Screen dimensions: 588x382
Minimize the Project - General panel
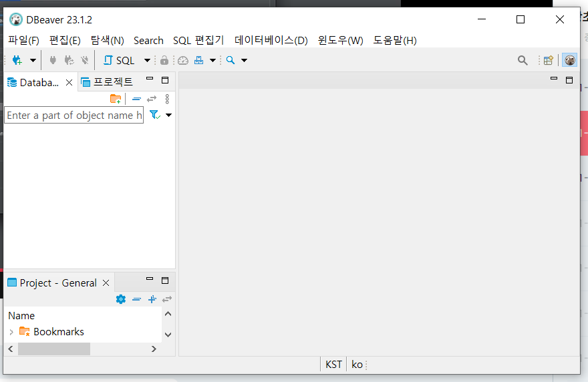pos(150,279)
